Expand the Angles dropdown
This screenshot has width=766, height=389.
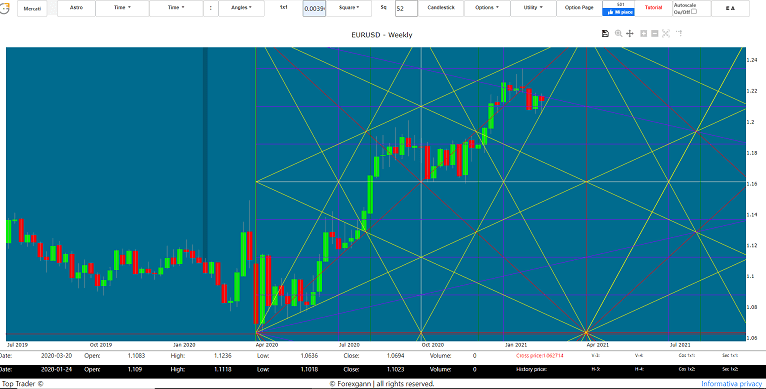[241, 8]
